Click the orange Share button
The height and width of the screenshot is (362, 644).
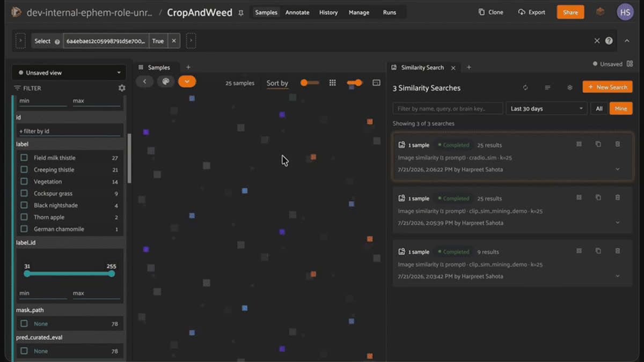coord(570,12)
